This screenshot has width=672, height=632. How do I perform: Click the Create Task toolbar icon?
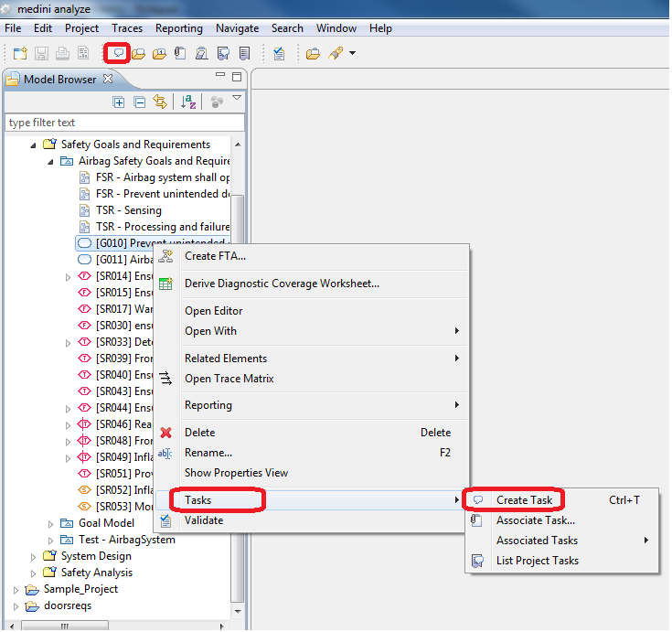pyautogui.click(x=118, y=53)
